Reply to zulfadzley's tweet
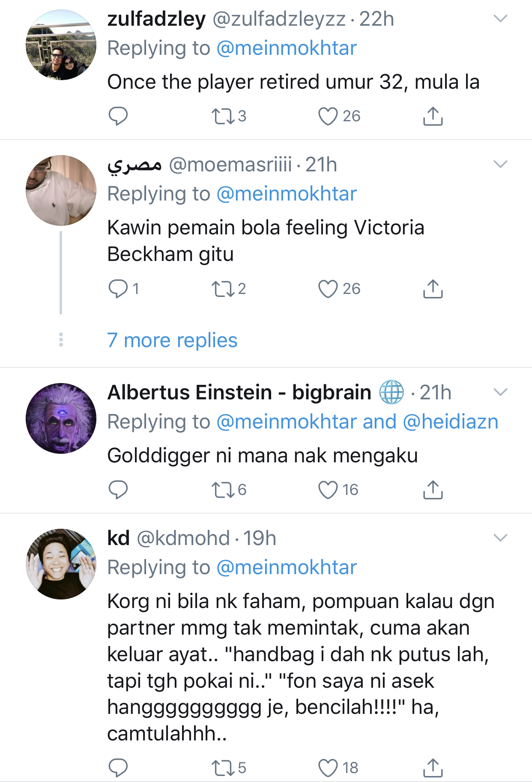This screenshot has height=782, width=532. [118, 116]
